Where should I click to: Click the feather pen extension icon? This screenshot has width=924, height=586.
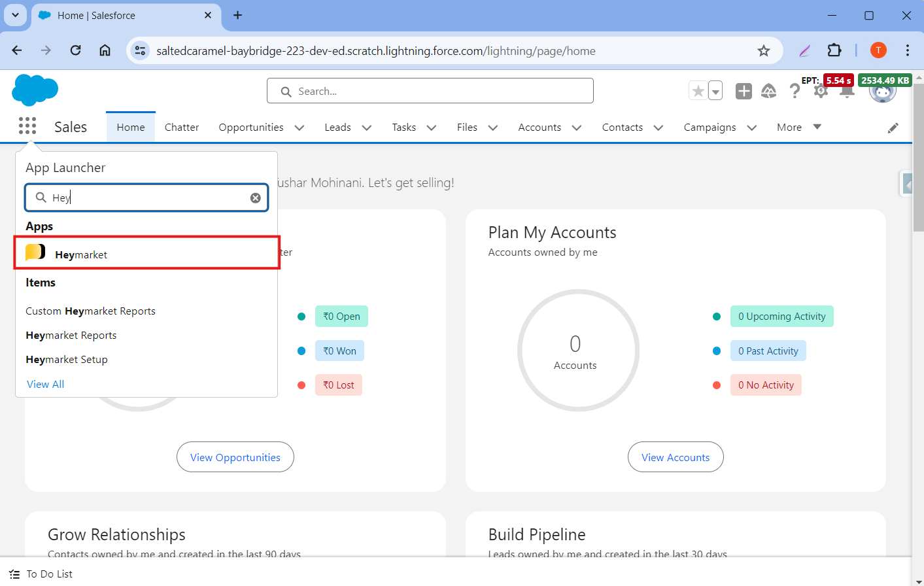pyautogui.click(x=805, y=50)
